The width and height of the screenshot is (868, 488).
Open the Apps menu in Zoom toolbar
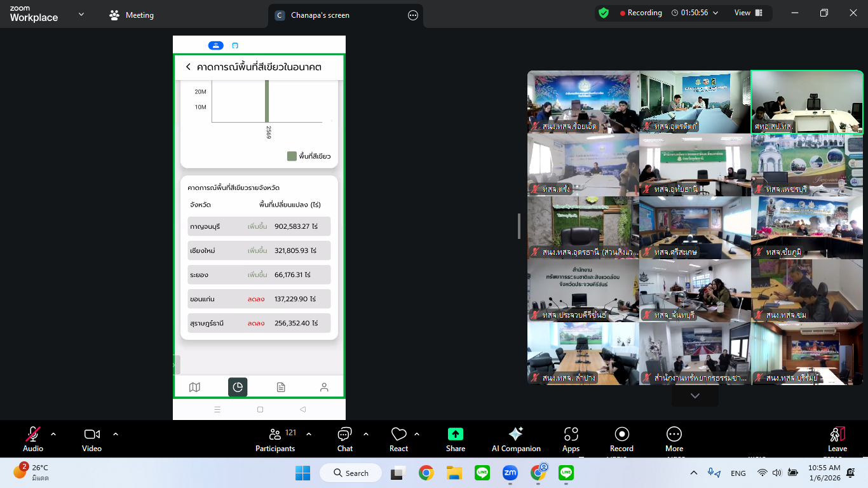pos(571,438)
